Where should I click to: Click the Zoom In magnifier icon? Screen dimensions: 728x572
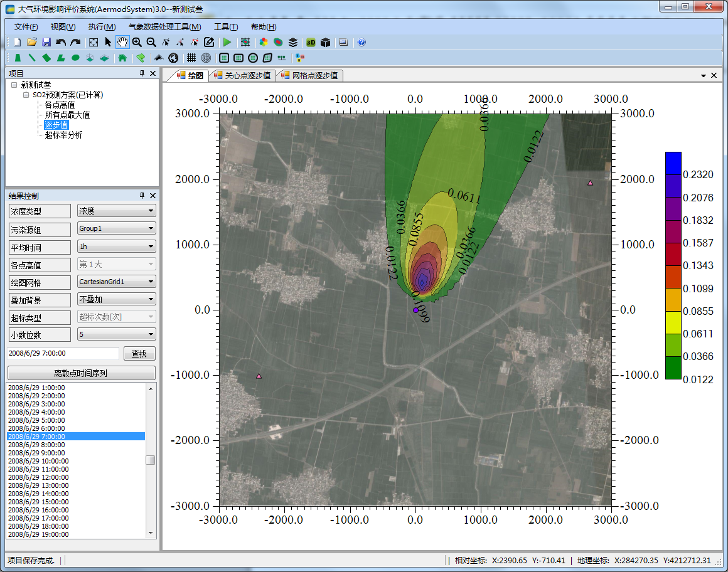[x=137, y=42]
